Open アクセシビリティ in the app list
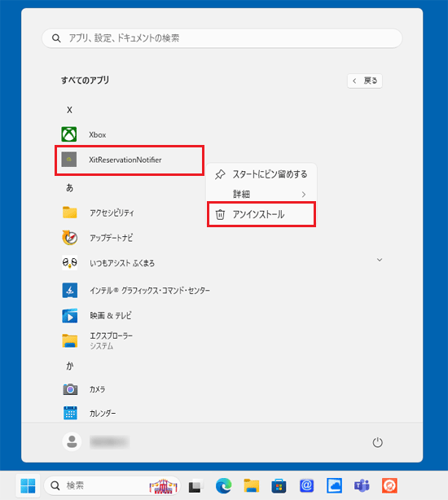448x500 pixels. click(112, 213)
